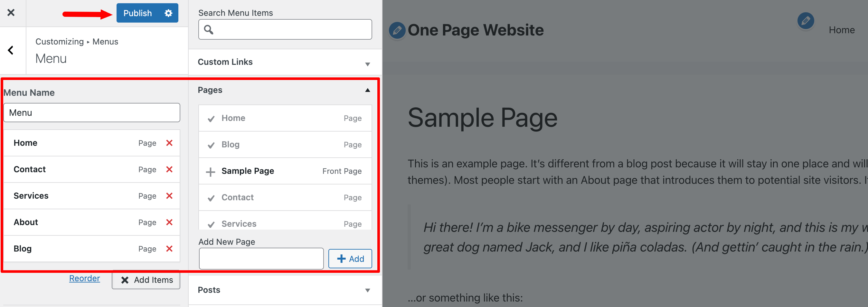
Task: Expand the Custom Links section
Action: [285, 62]
